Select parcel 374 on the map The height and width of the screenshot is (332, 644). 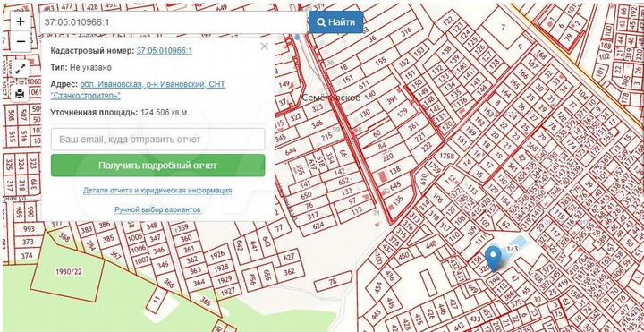click(27, 255)
